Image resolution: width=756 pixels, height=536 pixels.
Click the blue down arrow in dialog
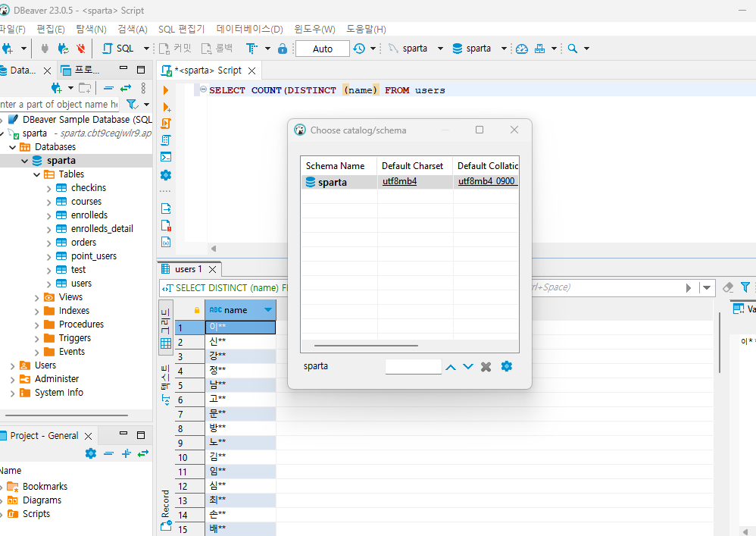point(467,367)
